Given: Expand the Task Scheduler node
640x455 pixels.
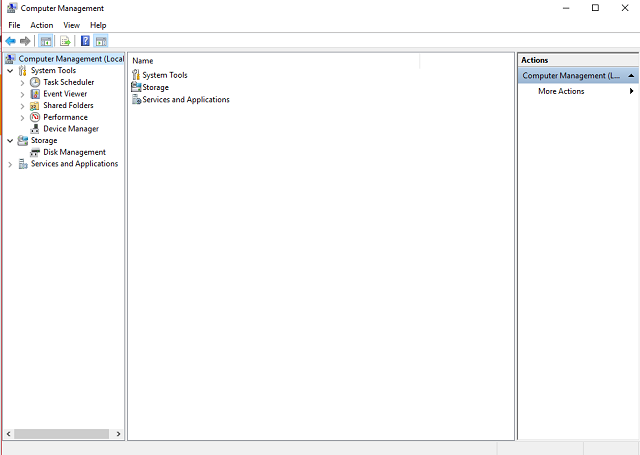Looking at the screenshot, I should [22, 82].
